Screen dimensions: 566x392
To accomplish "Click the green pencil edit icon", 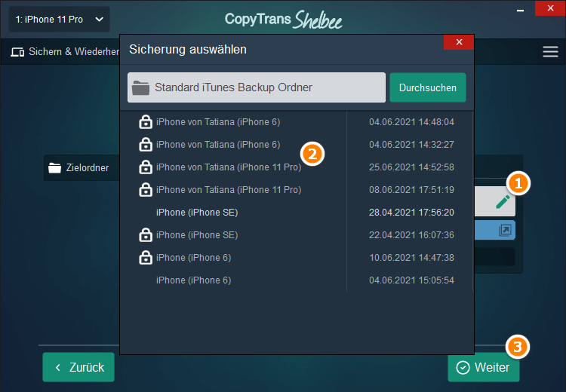I will point(503,201).
